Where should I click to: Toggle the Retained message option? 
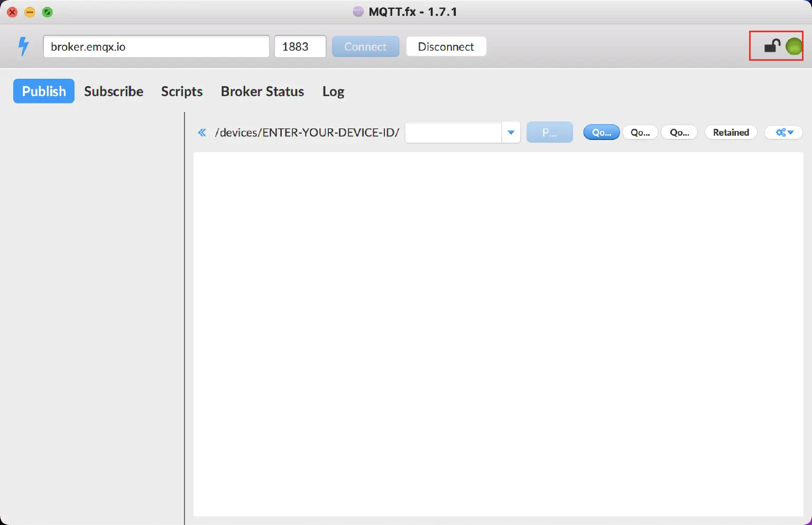pyautogui.click(x=731, y=133)
